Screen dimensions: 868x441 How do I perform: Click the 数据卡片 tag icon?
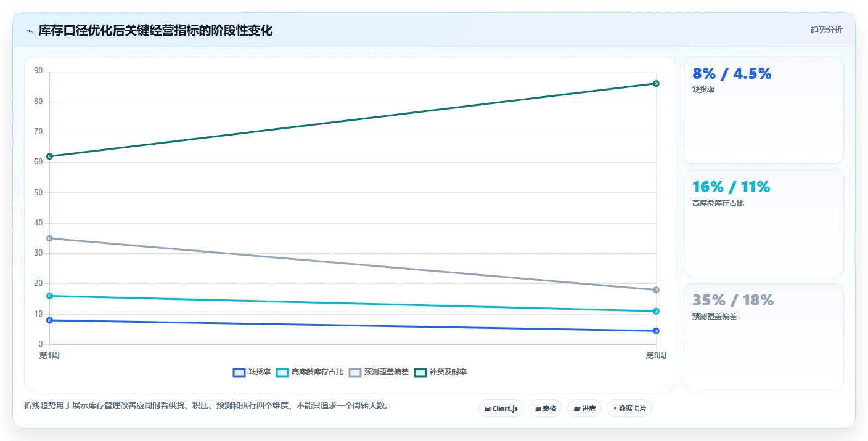point(615,408)
